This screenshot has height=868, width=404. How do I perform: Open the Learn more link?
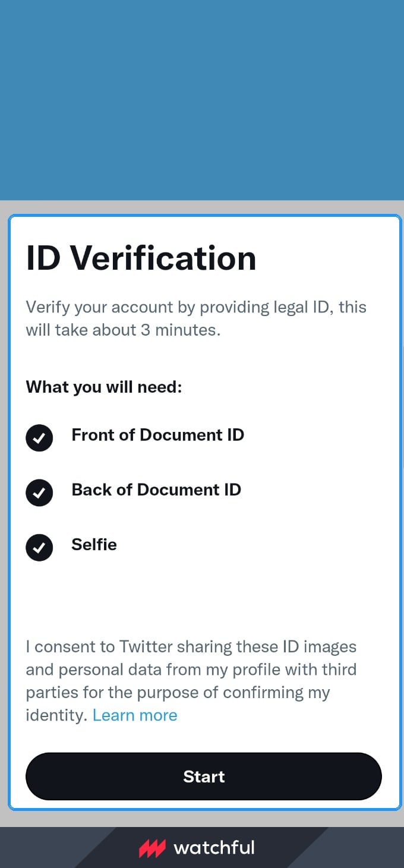[135, 715]
